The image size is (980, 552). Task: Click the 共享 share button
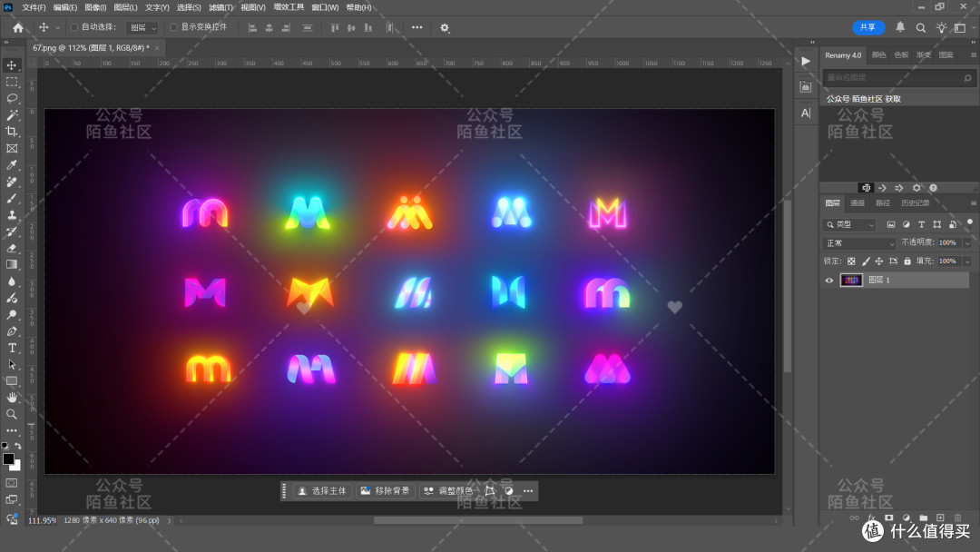pyautogui.click(x=868, y=27)
